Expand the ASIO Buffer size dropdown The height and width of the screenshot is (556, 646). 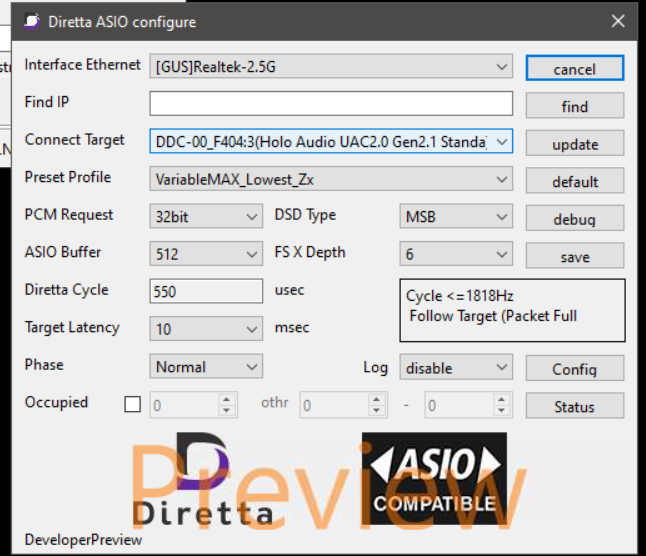(206, 254)
